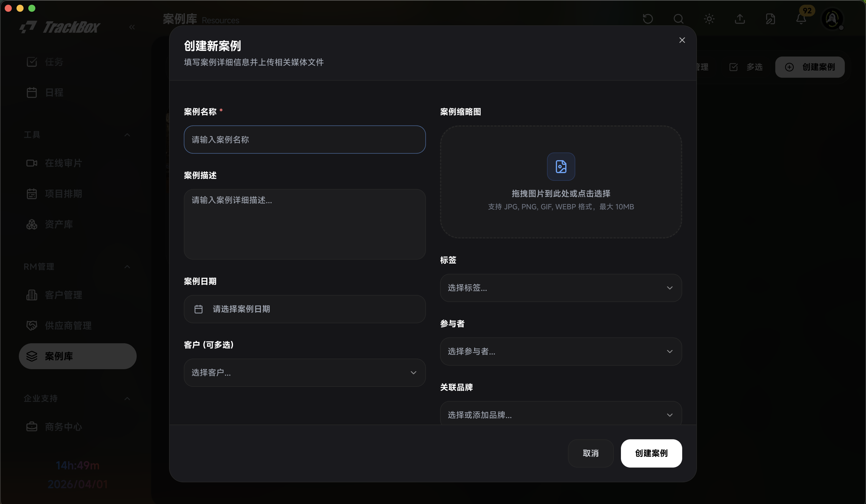Open the user avatar menu
This screenshot has width=866, height=504.
(832, 19)
